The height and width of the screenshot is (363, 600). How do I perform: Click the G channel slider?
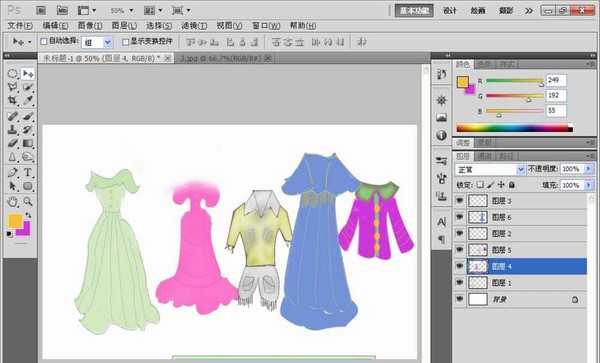point(515,96)
